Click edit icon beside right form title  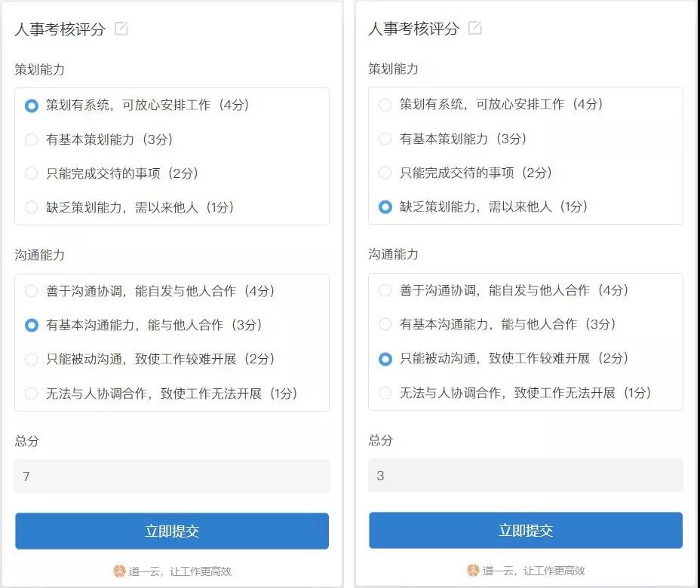coord(474,28)
